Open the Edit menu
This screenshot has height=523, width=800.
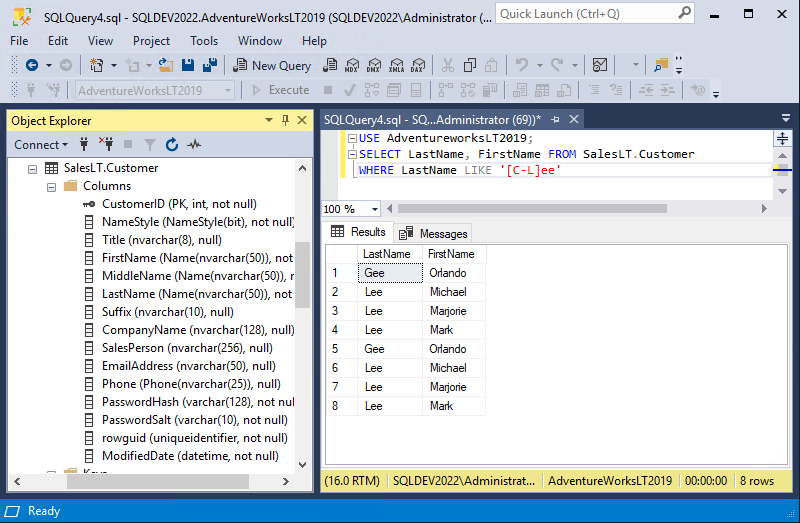pos(58,41)
